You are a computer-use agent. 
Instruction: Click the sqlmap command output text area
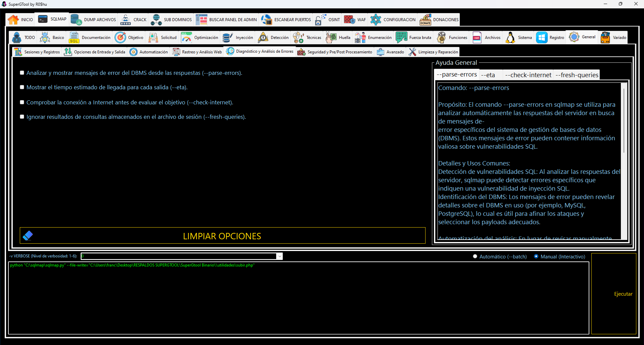[x=299, y=298]
